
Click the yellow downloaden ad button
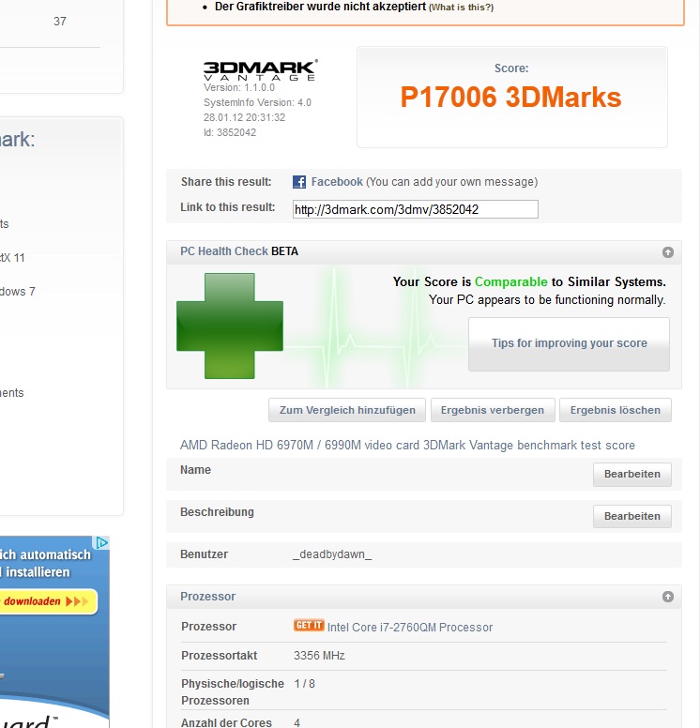tap(47, 601)
